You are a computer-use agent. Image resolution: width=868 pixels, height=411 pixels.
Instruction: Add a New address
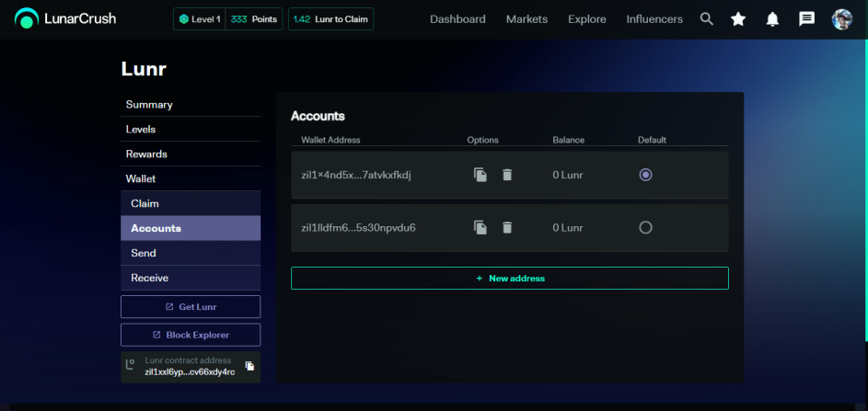point(510,279)
